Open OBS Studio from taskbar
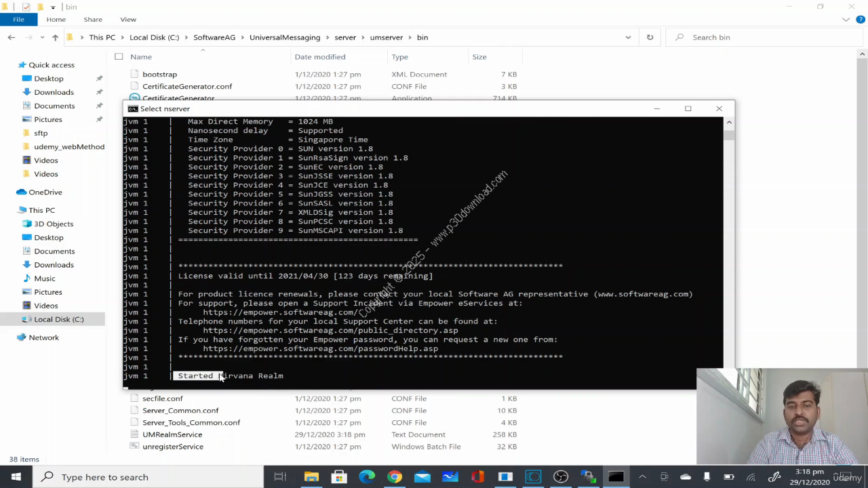The height and width of the screenshot is (488, 868). (x=561, y=477)
